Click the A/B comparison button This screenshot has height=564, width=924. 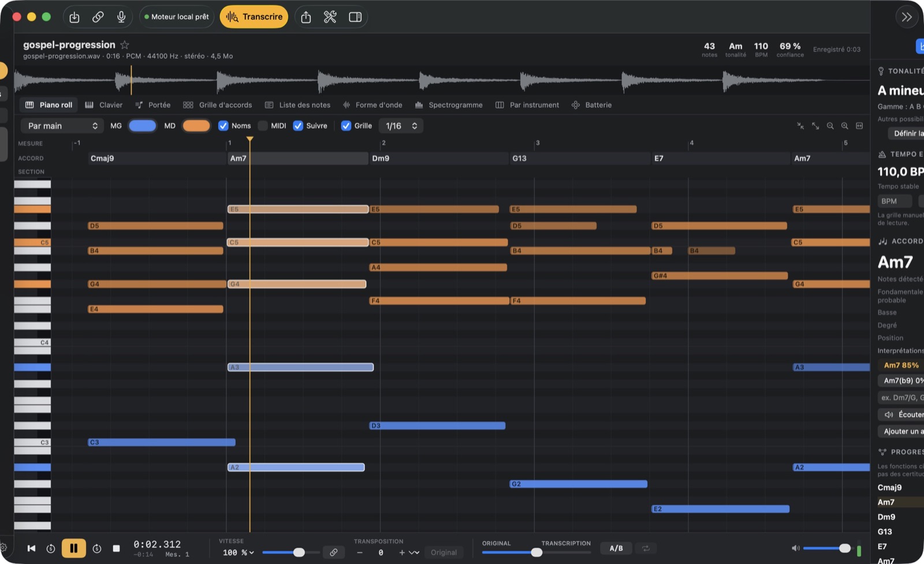pyautogui.click(x=616, y=548)
